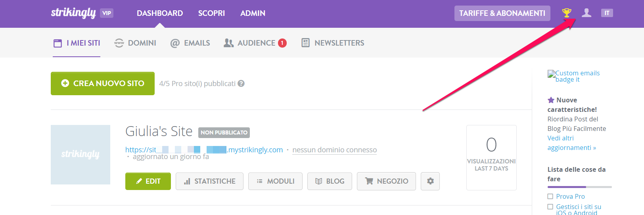Click "Lista delle cose da fare" heading
This screenshot has width=644, height=215.
[576, 174]
